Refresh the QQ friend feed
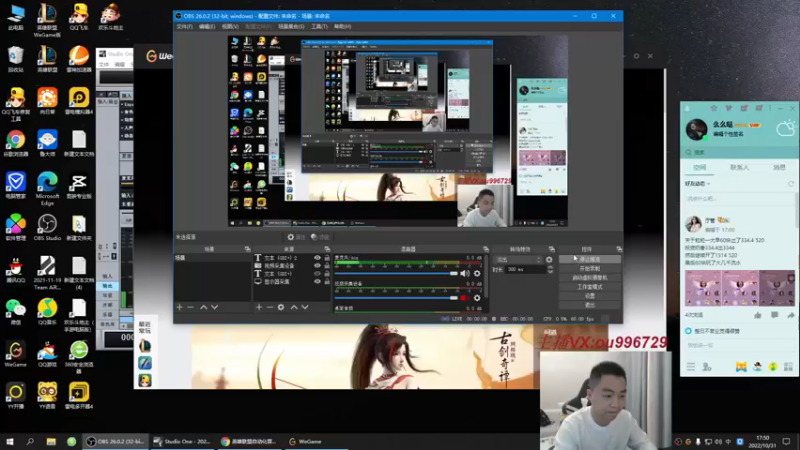The image size is (800, 450). pyautogui.click(x=791, y=184)
